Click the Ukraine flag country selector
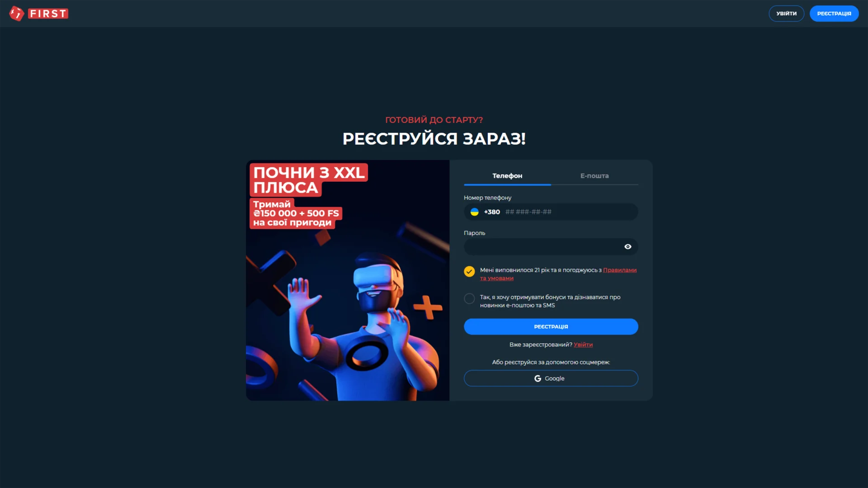Viewport: 868px width, 488px height. pos(474,212)
